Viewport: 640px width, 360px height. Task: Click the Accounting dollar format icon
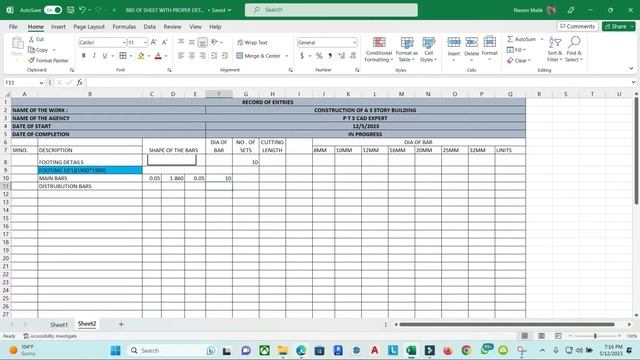[302, 56]
